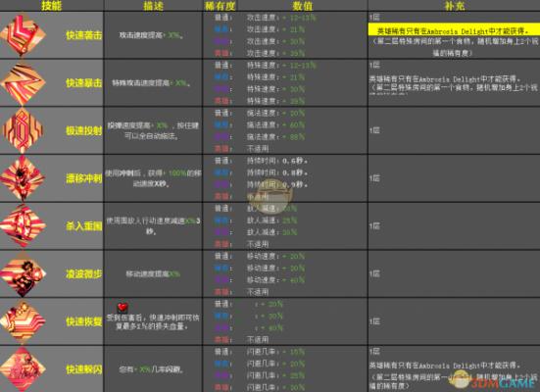Select the 稀有度 column header
The height and width of the screenshot is (392, 540).
[221, 6]
